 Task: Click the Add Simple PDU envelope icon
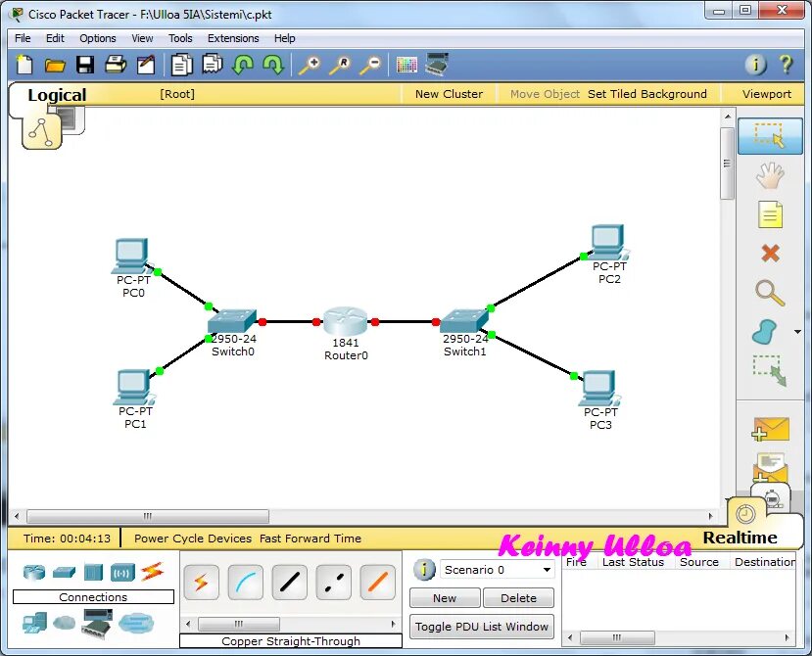(x=771, y=429)
